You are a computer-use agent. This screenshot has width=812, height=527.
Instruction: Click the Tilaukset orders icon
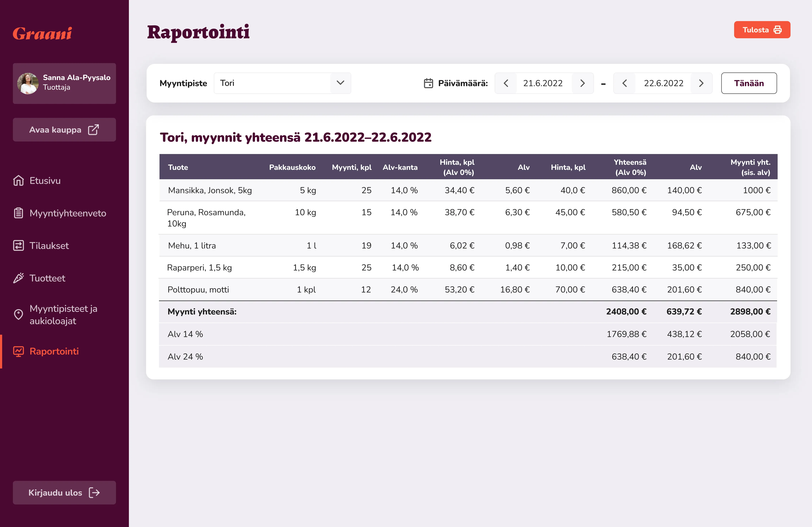click(x=18, y=245)
